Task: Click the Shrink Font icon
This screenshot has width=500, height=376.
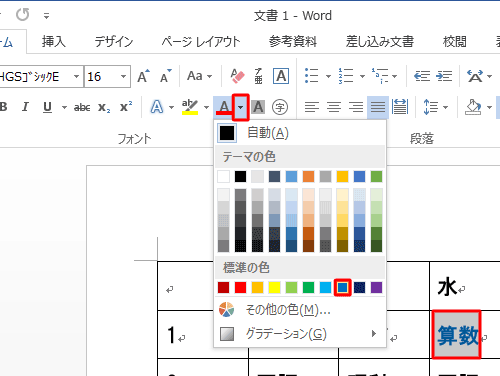Action: [x=165, y=76]
